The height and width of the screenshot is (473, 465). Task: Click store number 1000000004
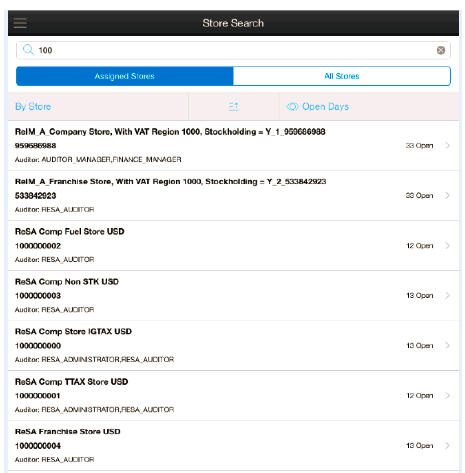38,446
